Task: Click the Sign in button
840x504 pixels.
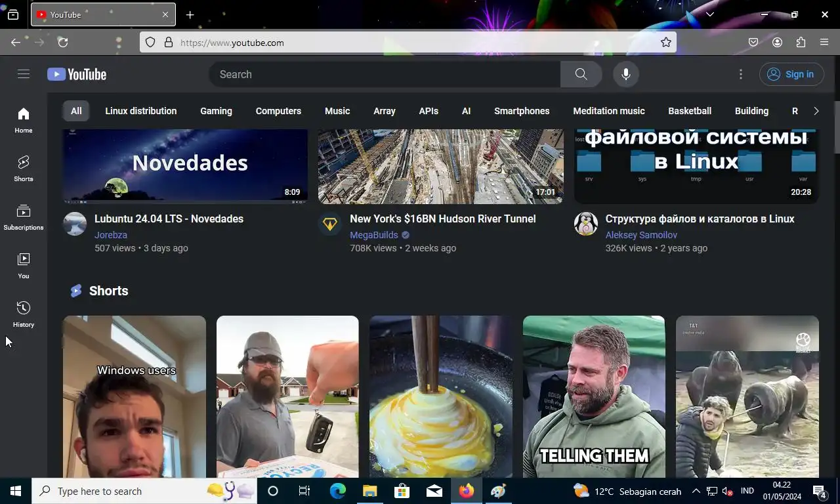Action: tap(791, 74)
